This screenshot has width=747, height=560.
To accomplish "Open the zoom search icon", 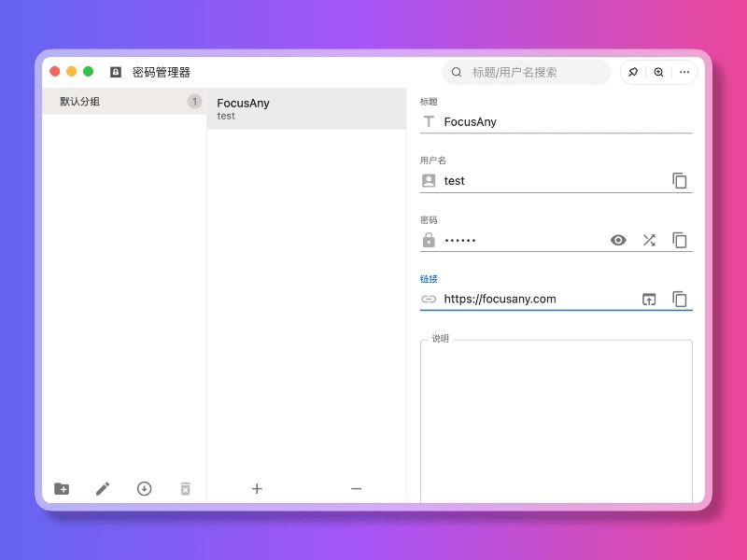I will point(658,72).
